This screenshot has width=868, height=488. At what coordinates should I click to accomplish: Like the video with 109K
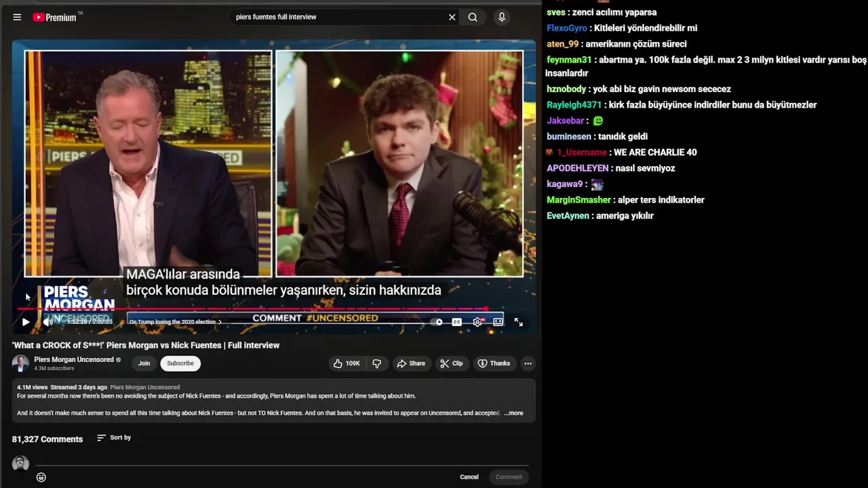tap(347, 363)
